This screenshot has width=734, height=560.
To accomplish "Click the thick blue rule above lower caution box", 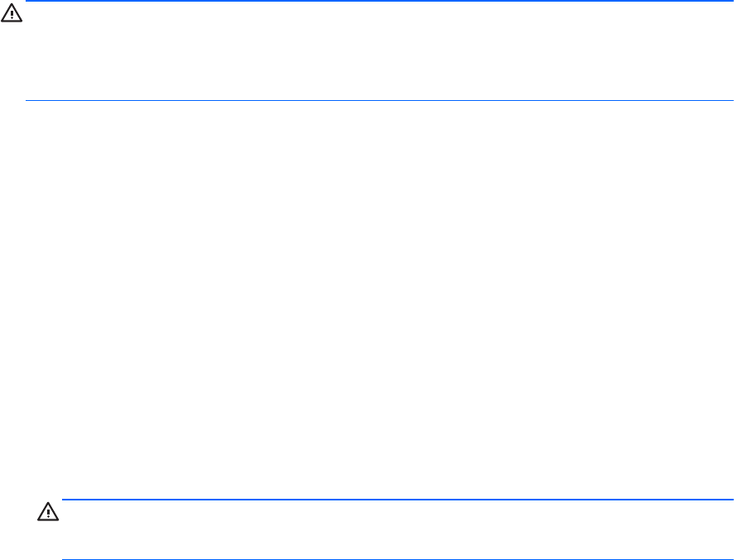I will (397, 499).
